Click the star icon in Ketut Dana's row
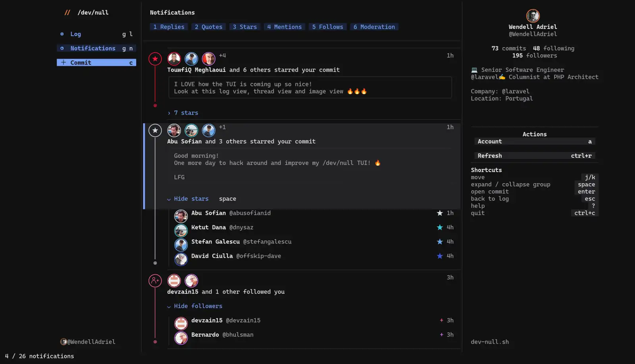Viewport: 635px width, 364px height. coord(440,228)
